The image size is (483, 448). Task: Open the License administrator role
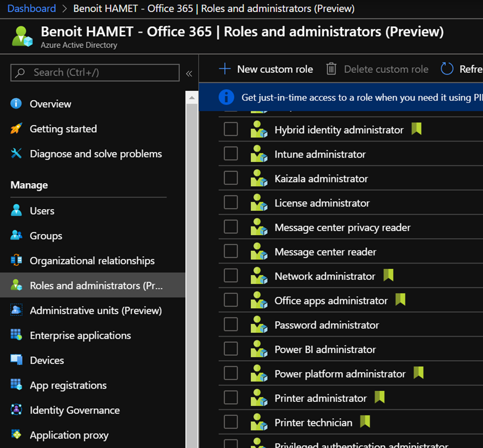coord(322,203)
